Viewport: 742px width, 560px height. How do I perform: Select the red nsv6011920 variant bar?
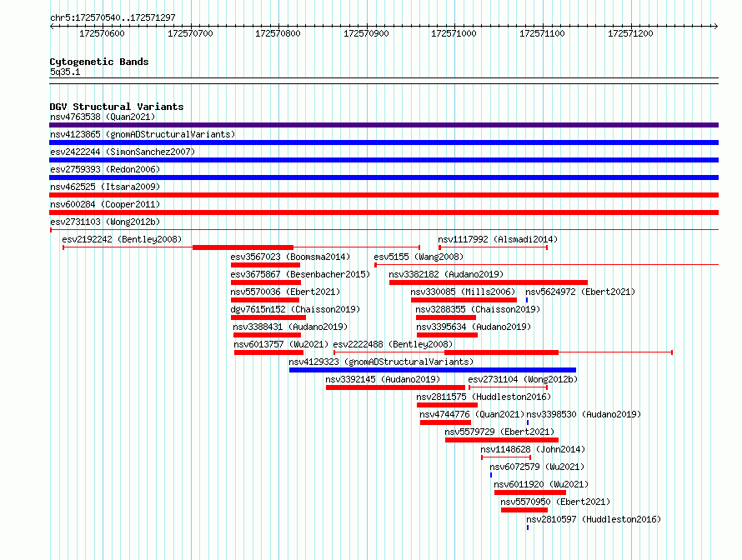(x=530, y=492)
